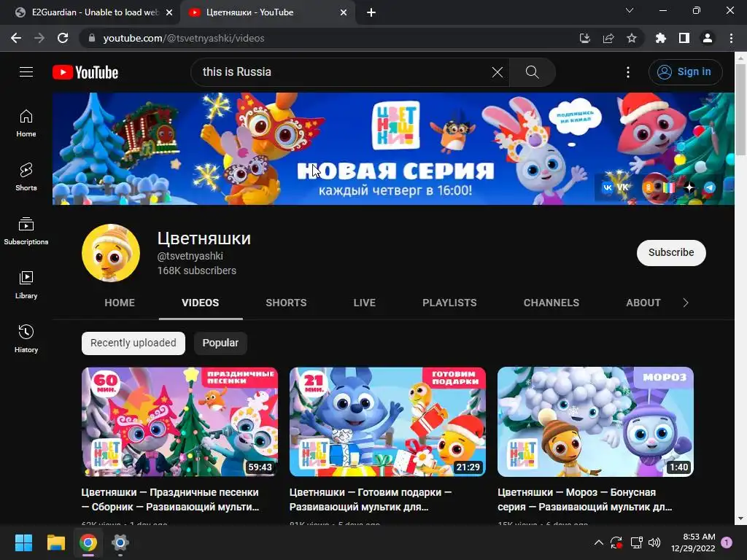The image size is (747, 560).
Task: Click the site padlock icon
Action: coord(91,38)
